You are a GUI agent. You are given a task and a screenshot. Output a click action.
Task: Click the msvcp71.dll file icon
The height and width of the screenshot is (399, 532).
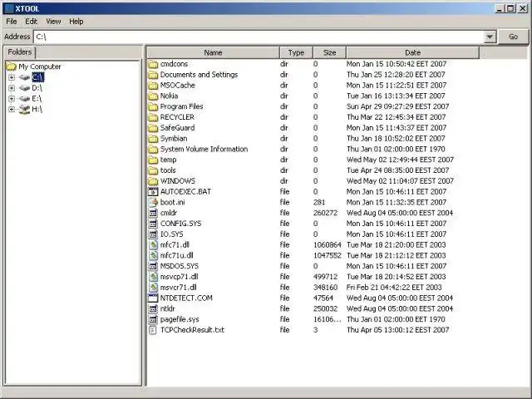pos(153,277)
